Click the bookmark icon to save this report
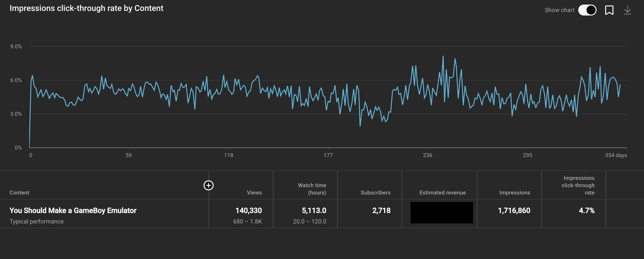The width and height of the screenshot is (644, 259). point(609,10)
